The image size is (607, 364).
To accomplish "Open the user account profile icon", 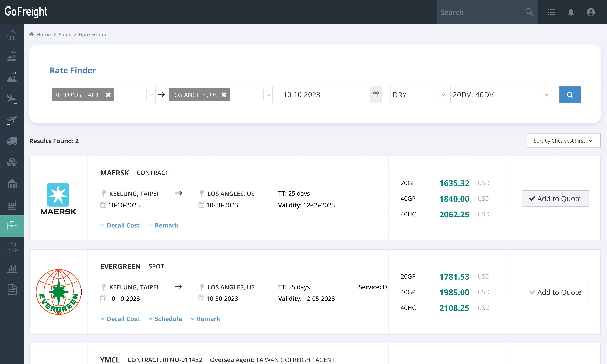I will [591, 12].
